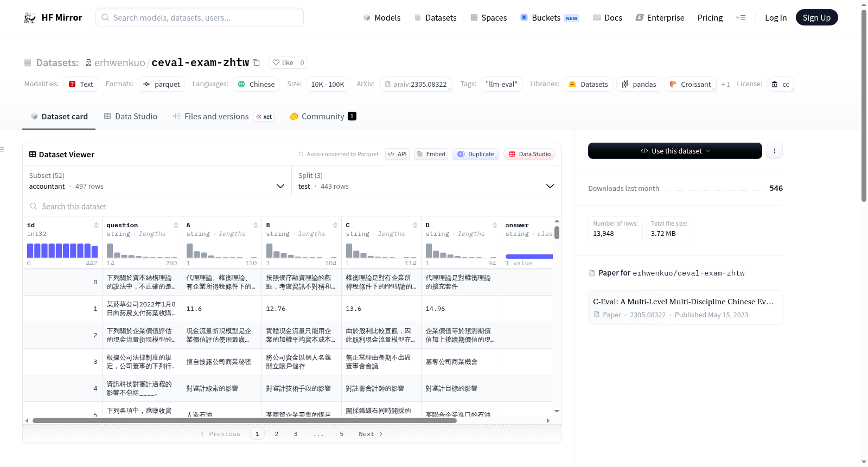Expand the more navigation menu icon

[x=741, y=17]
